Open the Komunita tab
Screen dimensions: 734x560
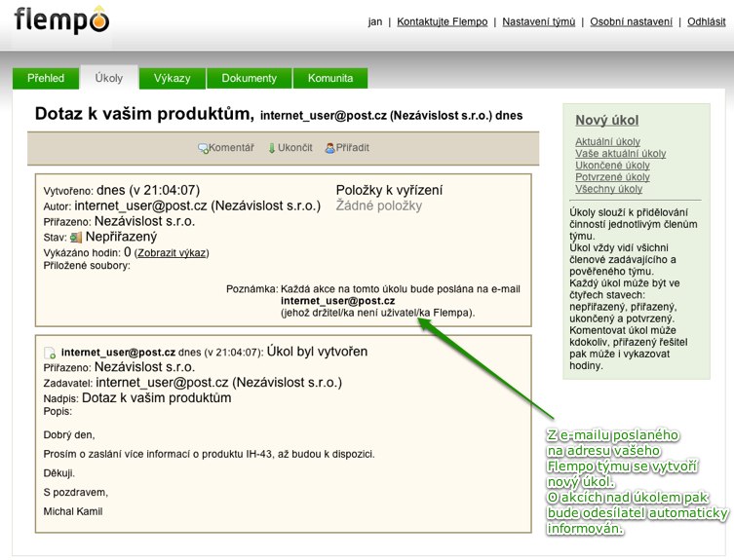coord(330,78)
